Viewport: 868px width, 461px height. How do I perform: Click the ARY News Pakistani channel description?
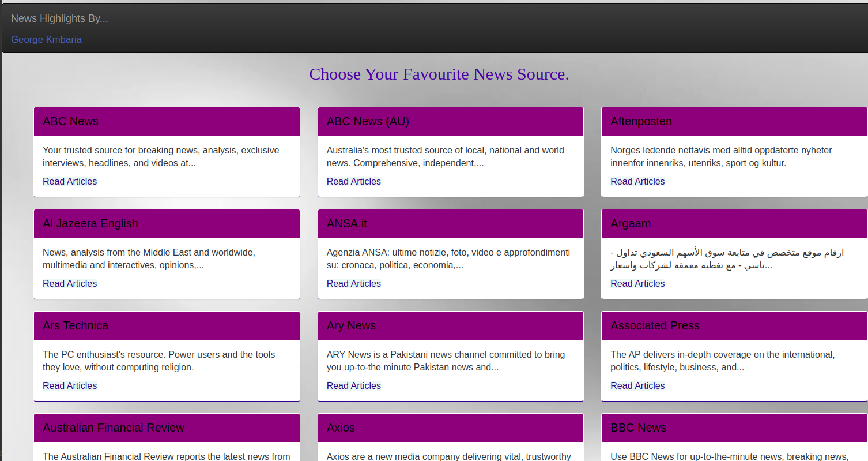(446, 361)
